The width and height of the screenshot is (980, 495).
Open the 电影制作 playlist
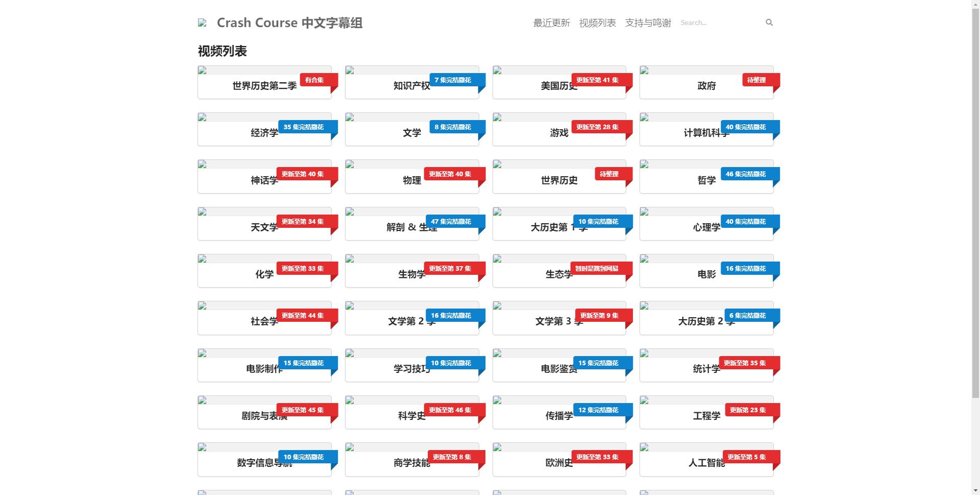coord(264,369)
